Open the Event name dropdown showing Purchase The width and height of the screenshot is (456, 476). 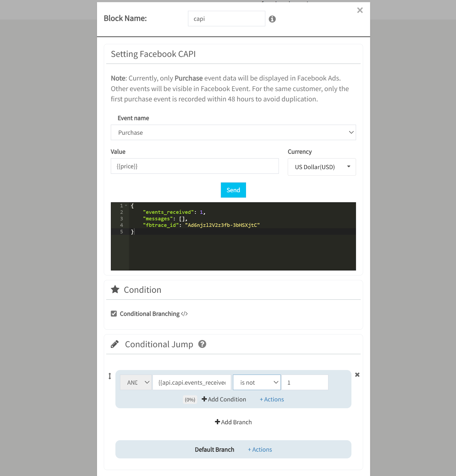[233, 132]
